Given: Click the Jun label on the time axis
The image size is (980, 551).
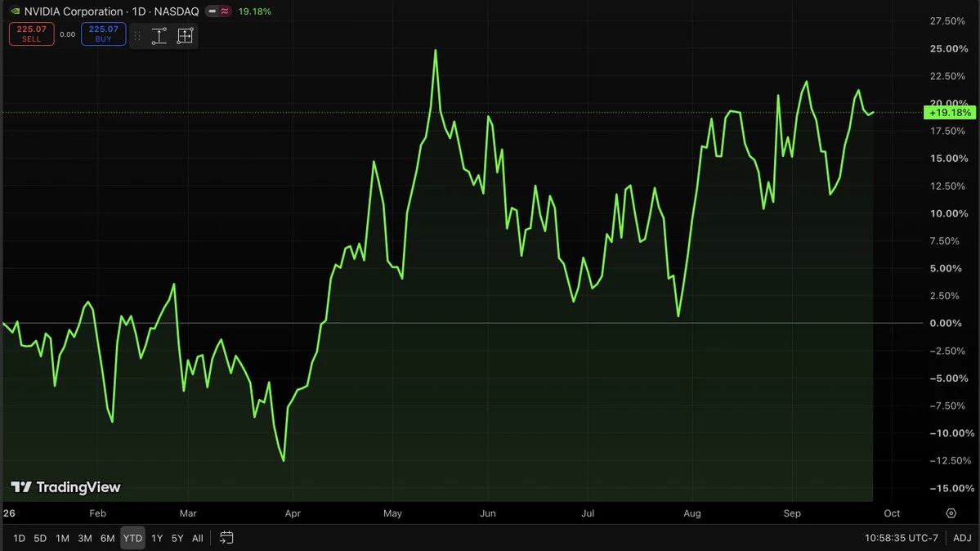Looking at the screenshot, I should point(487,513).
